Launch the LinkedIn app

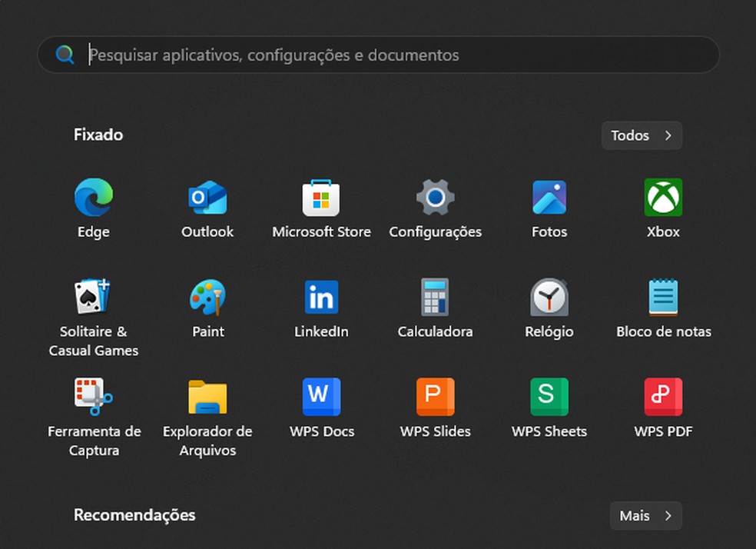[x=321, y=298]
